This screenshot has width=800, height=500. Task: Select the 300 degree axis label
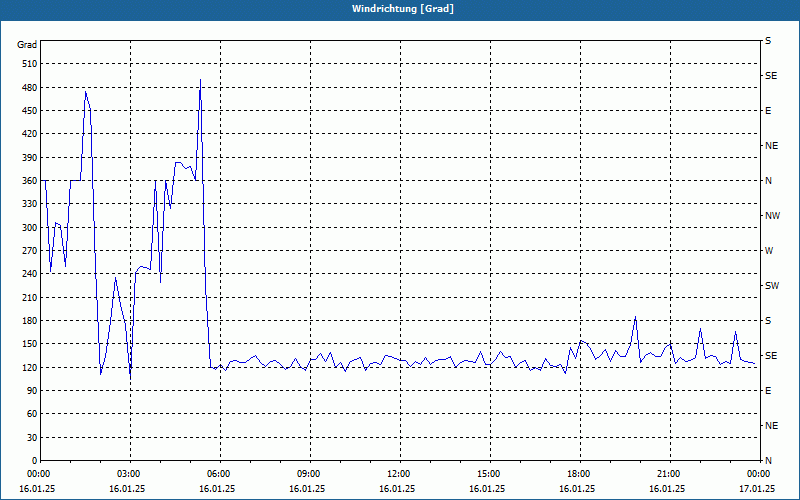click(x=31, y=228)
